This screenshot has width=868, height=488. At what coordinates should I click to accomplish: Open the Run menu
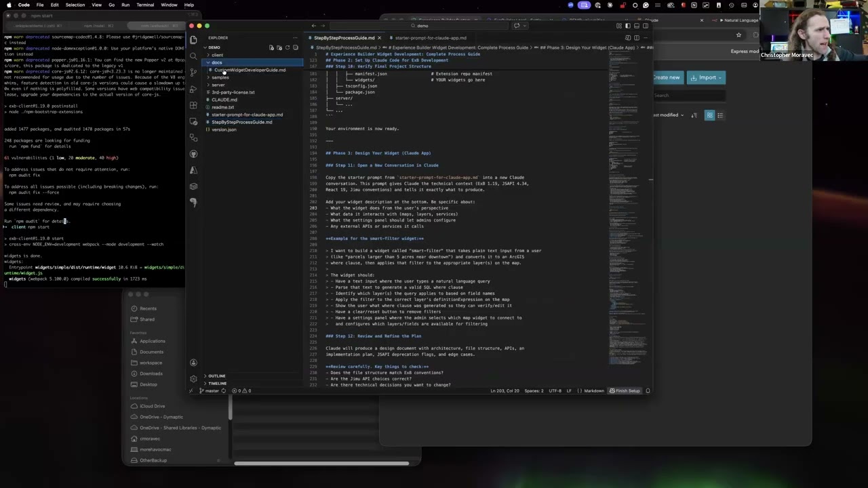pyautogui.click(x=125, y=5)
